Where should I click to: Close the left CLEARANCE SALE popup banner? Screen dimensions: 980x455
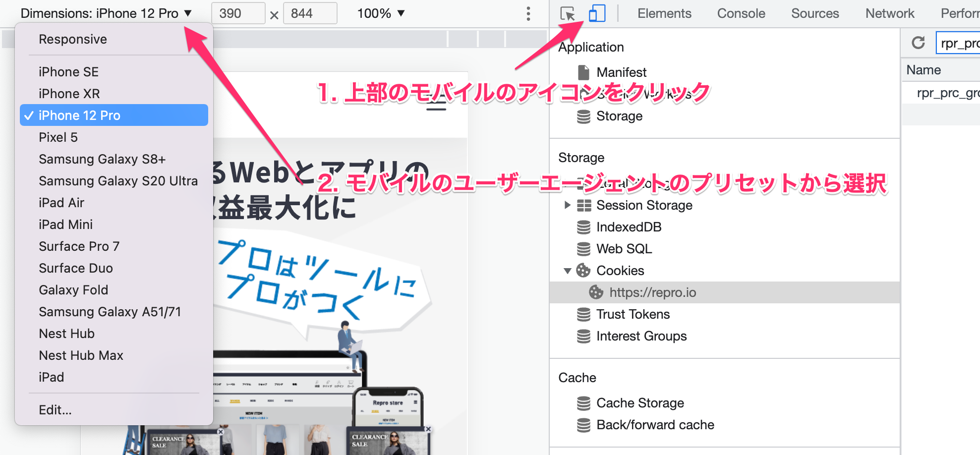point(221,432)
